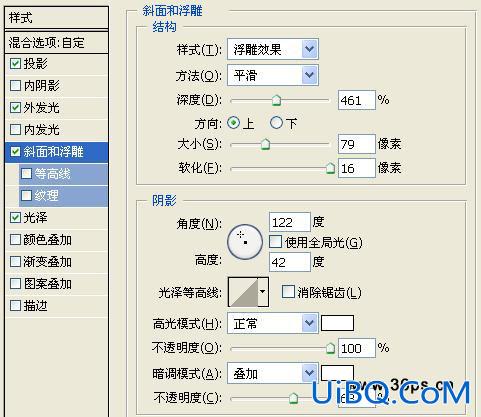Click the 大小(S) slider handle
Viewport: 481px width, 417px height.
pyautogui.click(x=265, y=144)
